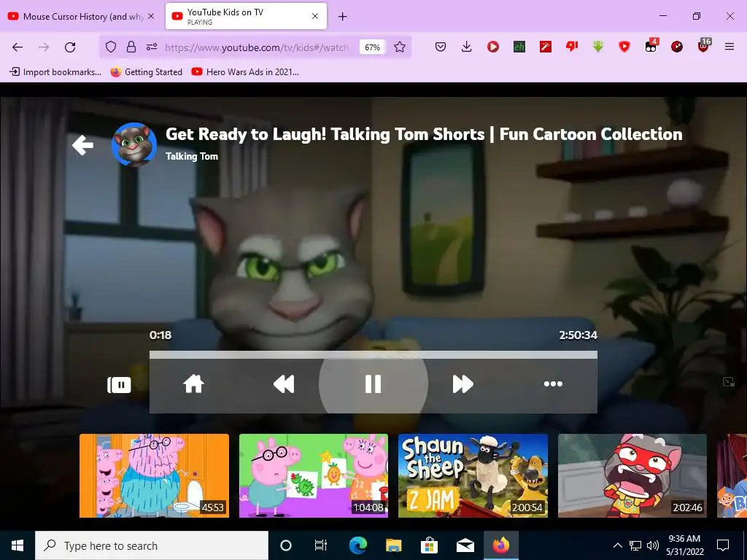Image resolution: width=747 pixels, height=560 pixels.
Task: Click the Firefox taskbar icon
Action: click(x=501, y=545)
